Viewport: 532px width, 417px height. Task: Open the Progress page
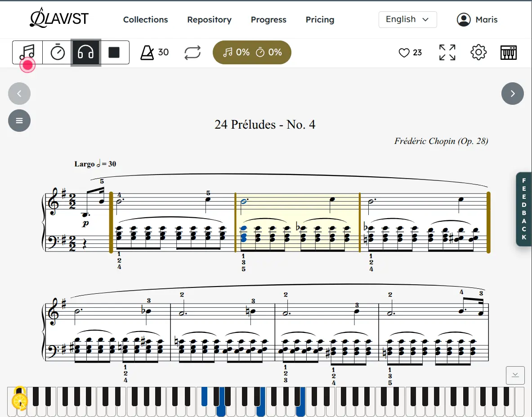[x=268, y=20]
